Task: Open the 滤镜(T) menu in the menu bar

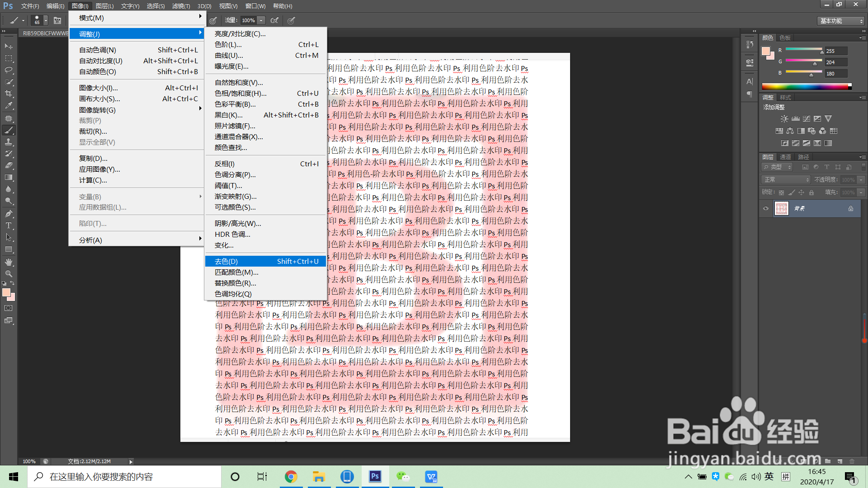Action: tap(181, 6)
